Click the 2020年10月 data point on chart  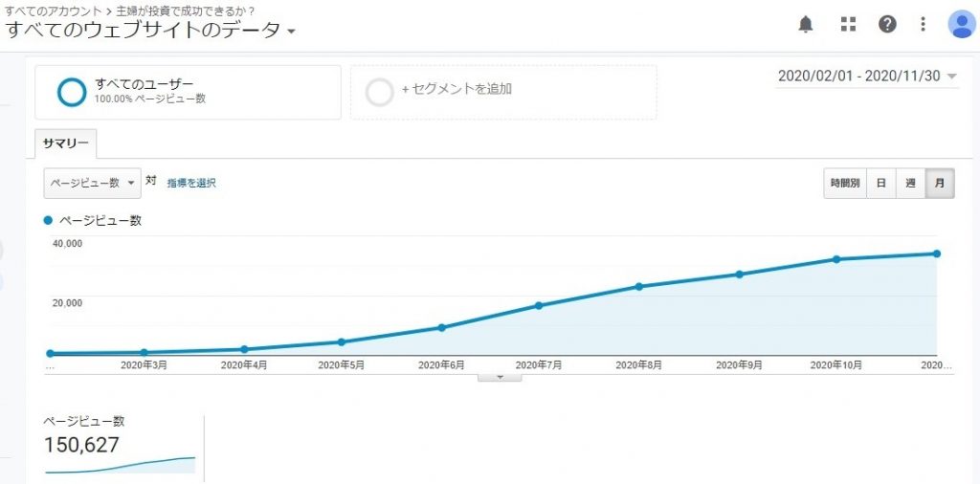pyautogui.click(x=836, y=259)
